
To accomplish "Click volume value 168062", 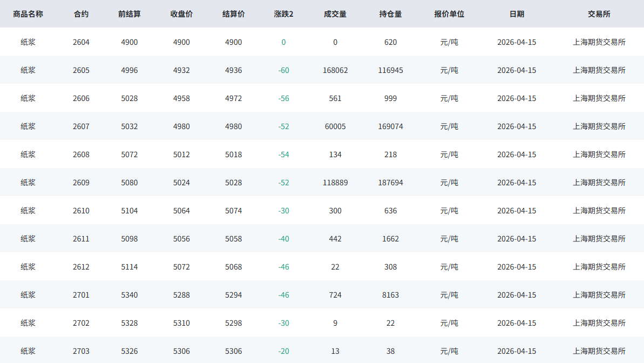I will tap(335, 70).
